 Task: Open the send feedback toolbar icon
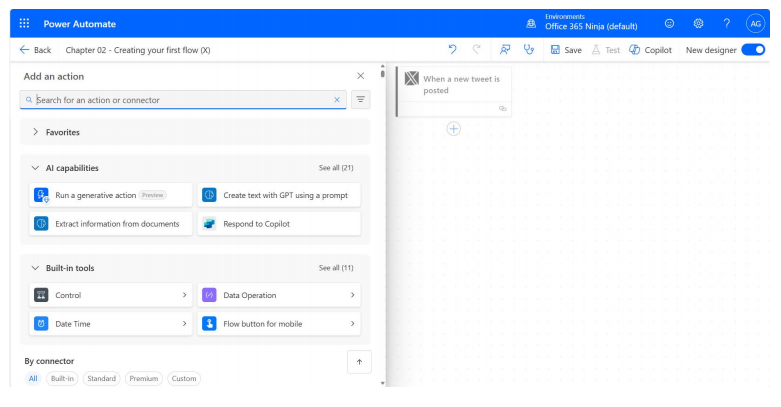point(505,49)
